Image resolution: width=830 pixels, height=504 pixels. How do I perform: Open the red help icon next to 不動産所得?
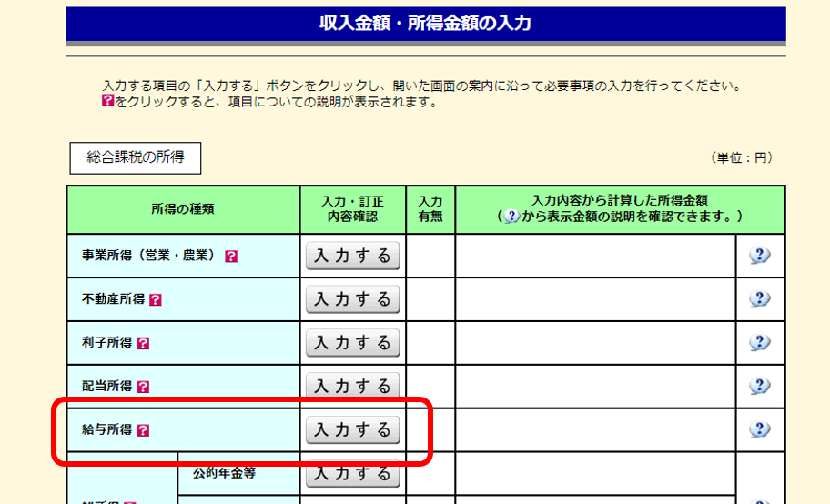(x=156, y=299)
